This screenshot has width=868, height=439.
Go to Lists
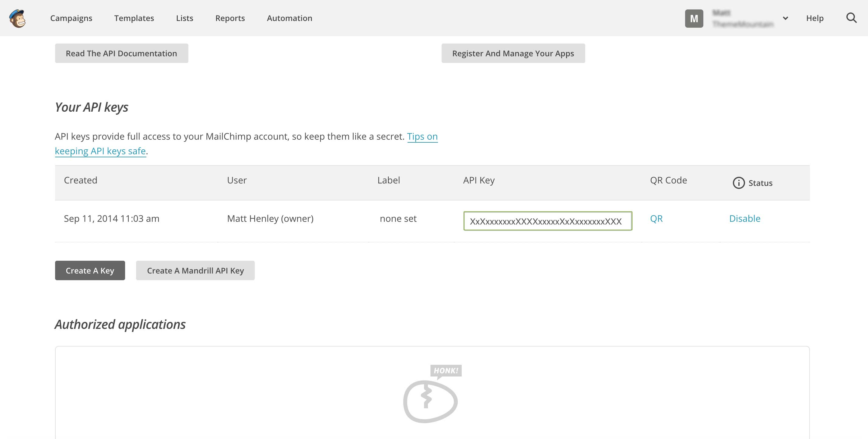click(x=185, y=18)
